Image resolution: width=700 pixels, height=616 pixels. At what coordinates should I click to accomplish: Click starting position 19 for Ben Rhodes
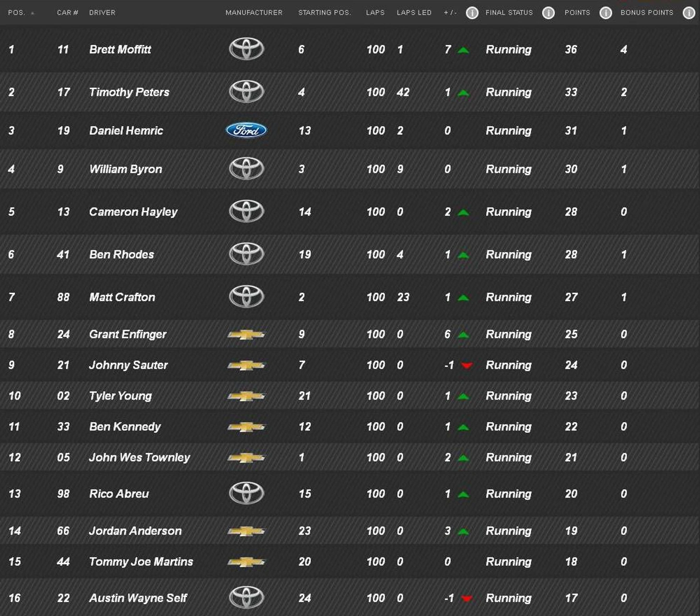[x=305, y=254]
